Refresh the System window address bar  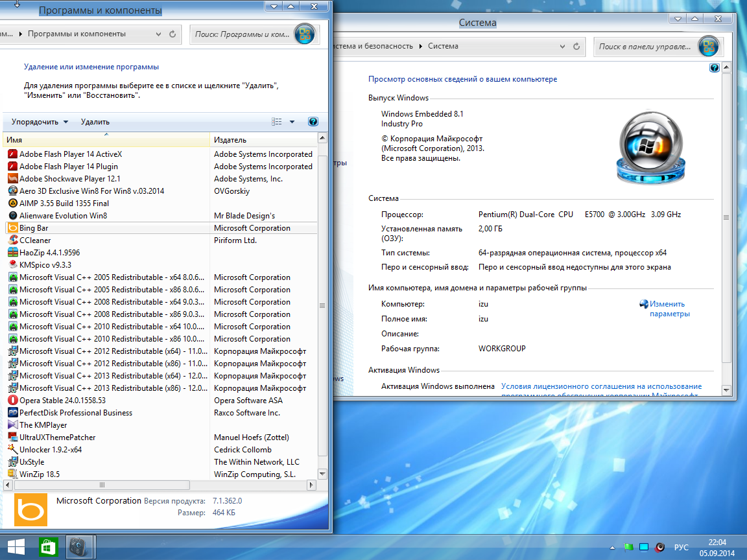(576, 46)
